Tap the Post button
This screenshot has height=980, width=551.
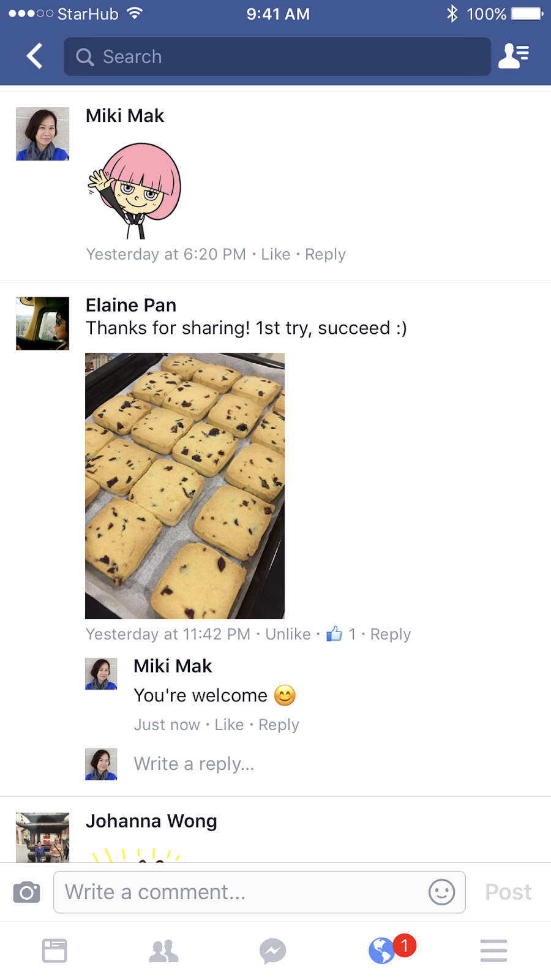tap(508, 892)
